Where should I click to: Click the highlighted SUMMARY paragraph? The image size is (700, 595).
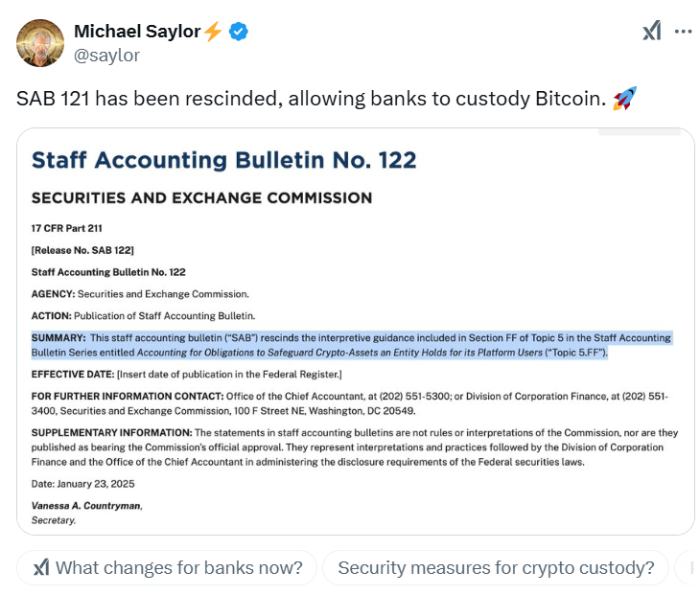pyautogui.click(x=351, y=345)
